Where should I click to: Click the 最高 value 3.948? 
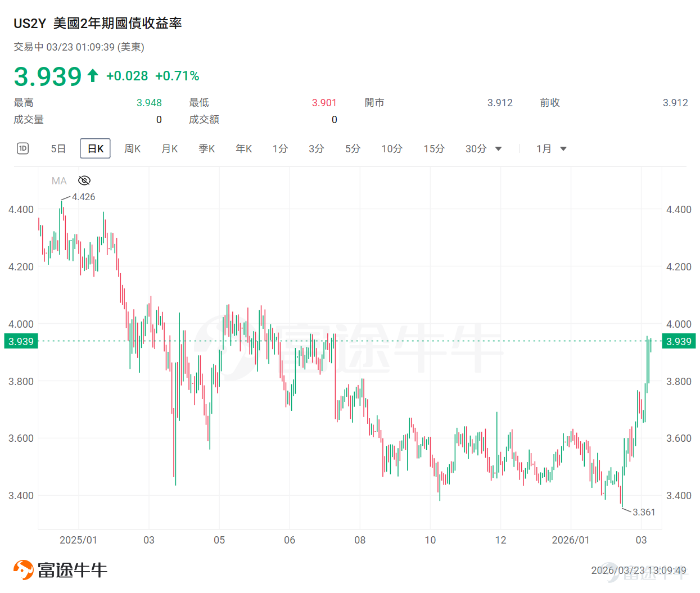(149, 103)
